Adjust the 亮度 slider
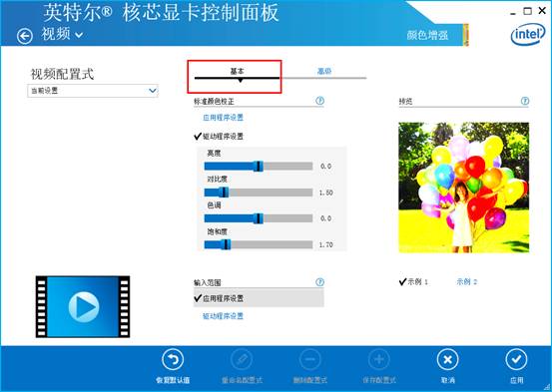The width and height of the screenshot is (552, 392). [259, 167]
